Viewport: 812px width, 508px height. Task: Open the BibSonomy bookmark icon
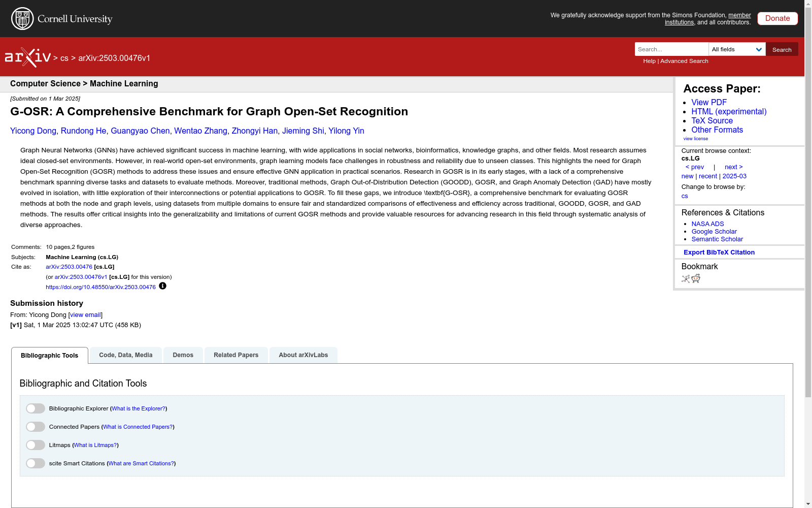click(685, 278)
